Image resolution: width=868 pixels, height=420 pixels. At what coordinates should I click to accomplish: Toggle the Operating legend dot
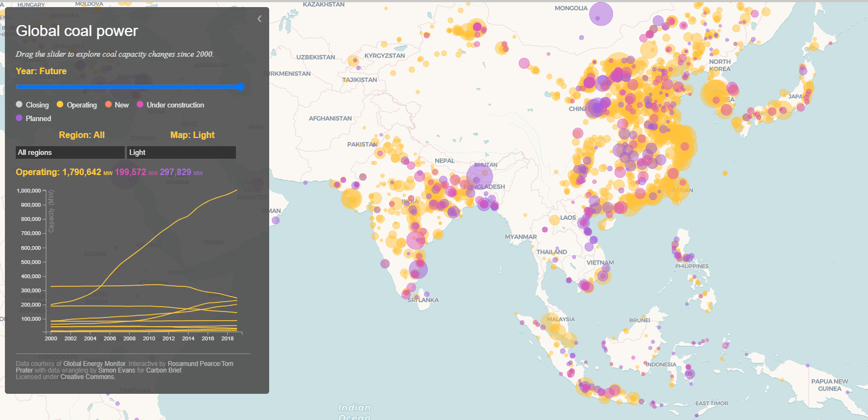point(60,105)
